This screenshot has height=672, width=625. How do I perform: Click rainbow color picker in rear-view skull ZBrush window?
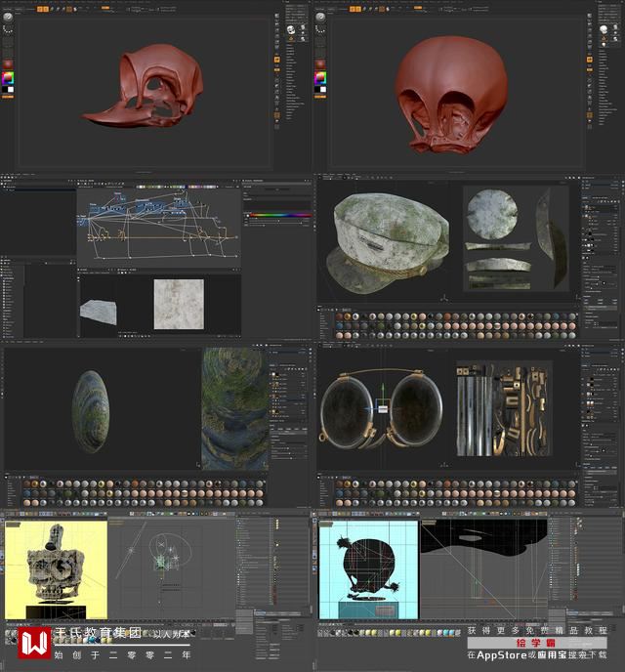pos(320,78)
